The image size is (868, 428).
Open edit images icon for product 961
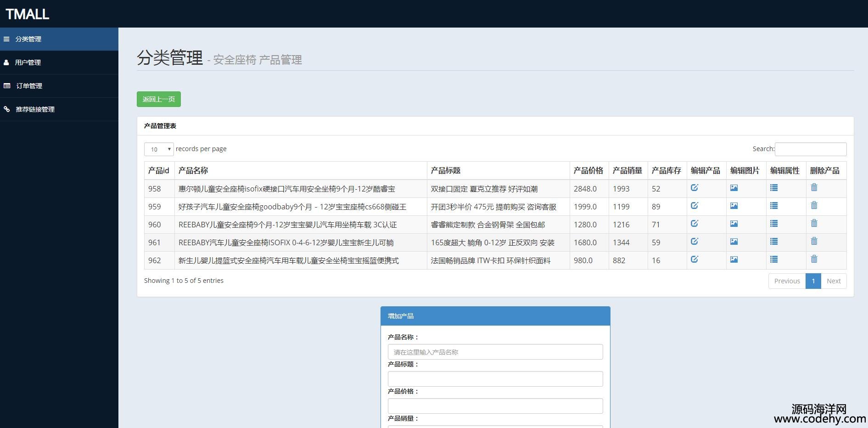coord(734,242)
